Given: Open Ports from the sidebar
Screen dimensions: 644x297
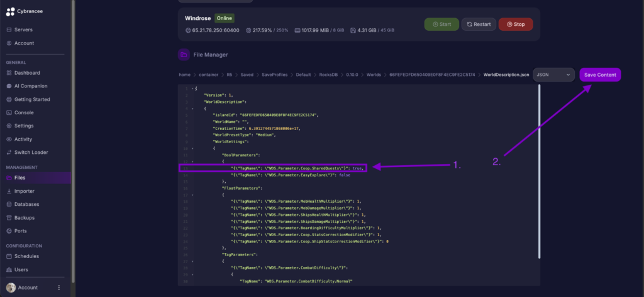Looking at the screenshot, I should tap(21, 231).
